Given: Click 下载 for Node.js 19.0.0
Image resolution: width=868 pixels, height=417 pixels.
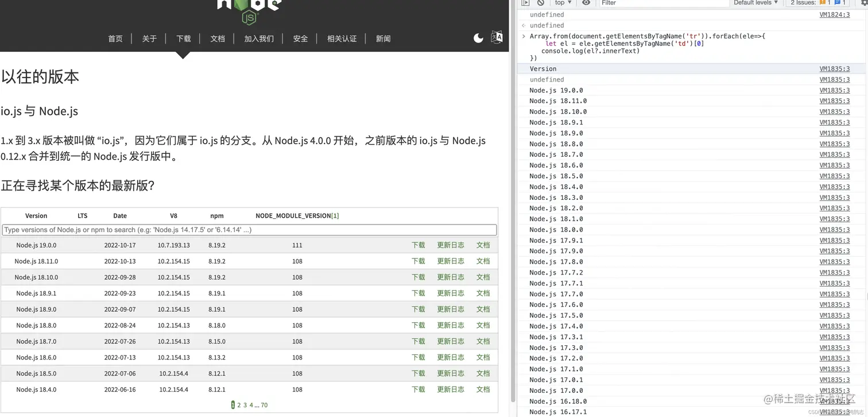Looking at the screenshot, I should [418, 245].
